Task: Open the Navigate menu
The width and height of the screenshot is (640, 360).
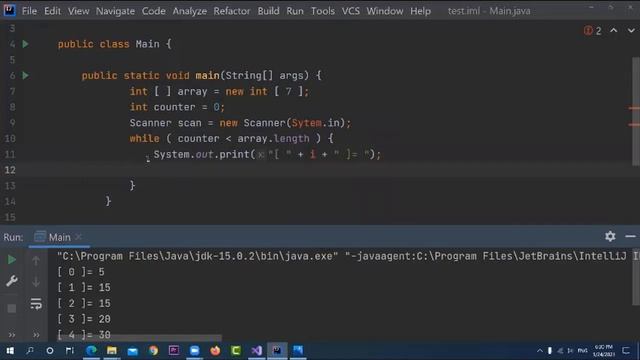Action: tap(115, 11)
